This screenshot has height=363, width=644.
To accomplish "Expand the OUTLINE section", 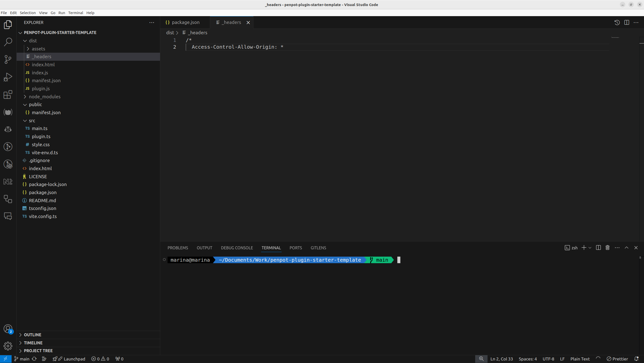I will (x=33, y=335).
